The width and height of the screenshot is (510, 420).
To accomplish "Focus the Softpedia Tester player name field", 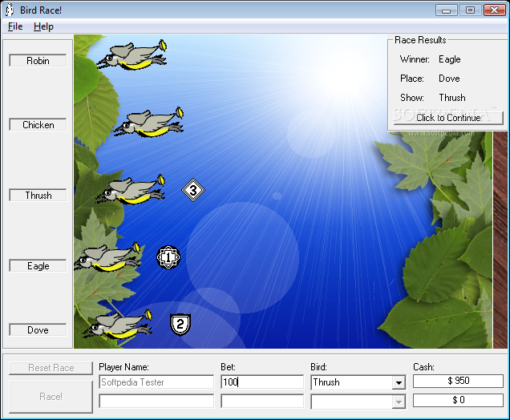I will coord(156,382).
